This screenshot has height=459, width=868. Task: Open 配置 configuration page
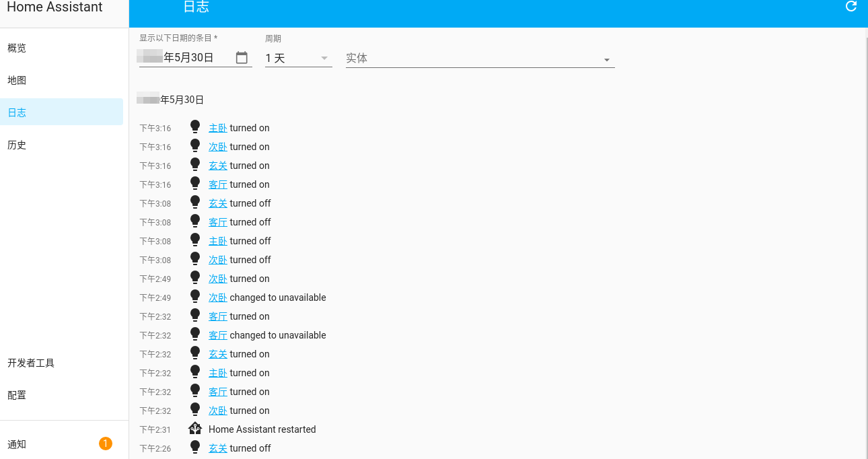[x=17, y=395]
